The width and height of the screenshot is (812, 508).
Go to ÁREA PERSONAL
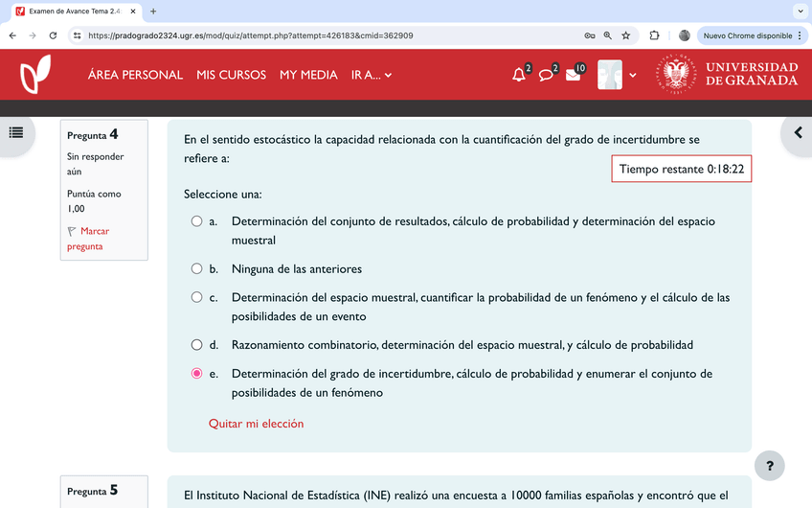[x=135, y=75]
